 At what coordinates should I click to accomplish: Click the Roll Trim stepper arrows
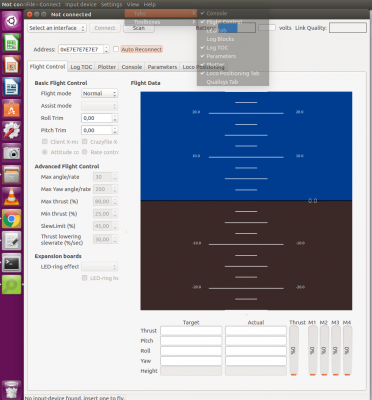(x=115, y=118)
